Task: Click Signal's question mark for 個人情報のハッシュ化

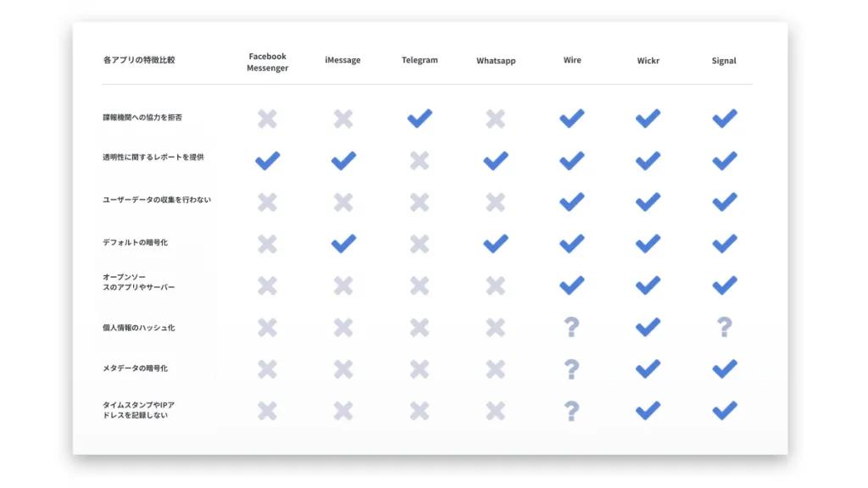Action: (724, 327)
